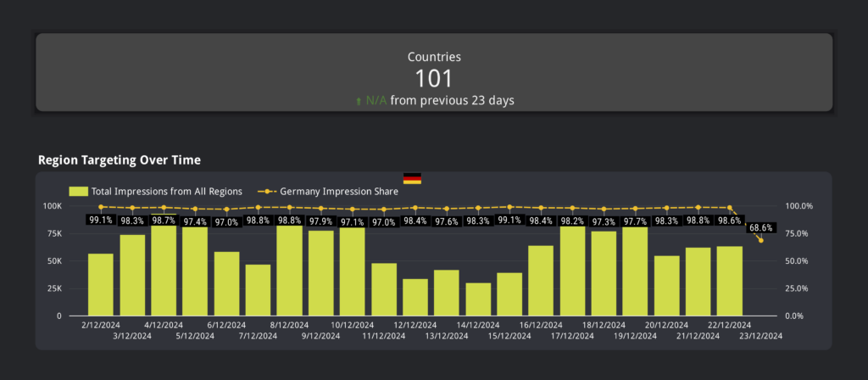The width and height of the screenshot is (868, 380).
Task: Select the 97.0% label on 11/12/2024
Action: coord(384,222)
